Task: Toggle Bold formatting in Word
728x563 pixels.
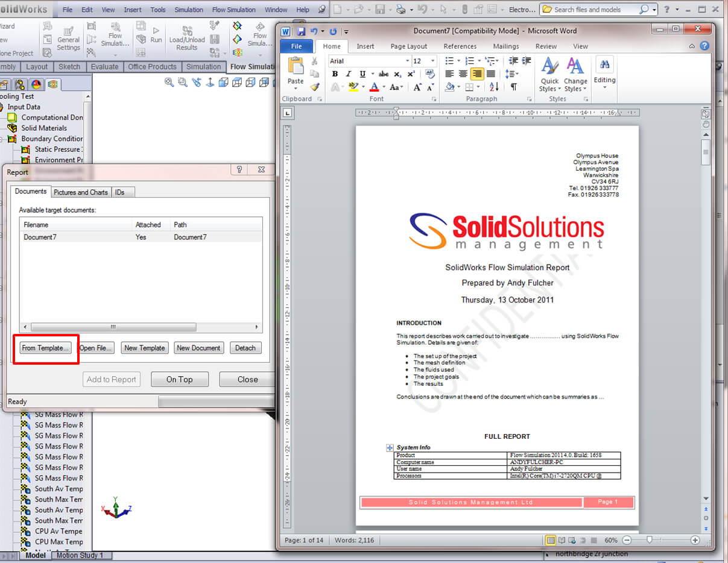Action: (x=335, y=74)
